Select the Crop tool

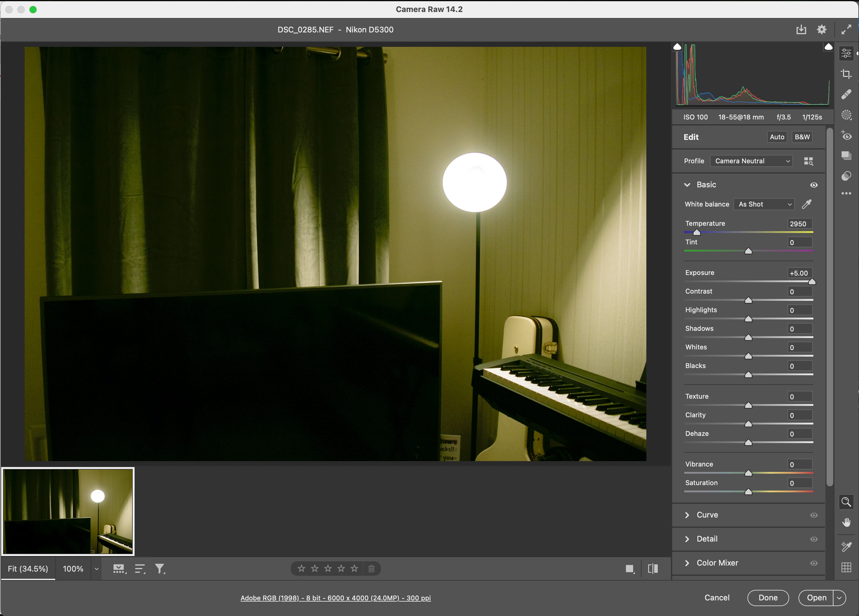point(846,74)
